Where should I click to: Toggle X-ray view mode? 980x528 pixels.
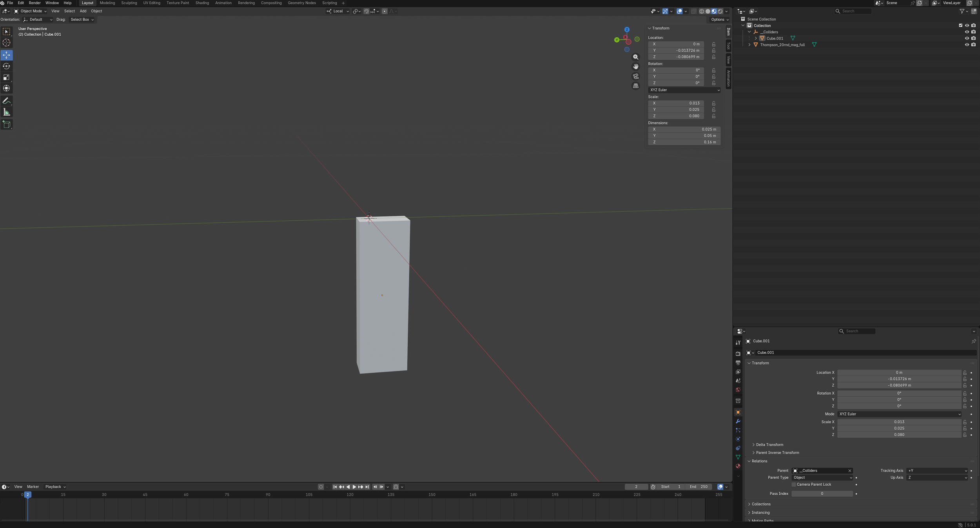(693, 11)
